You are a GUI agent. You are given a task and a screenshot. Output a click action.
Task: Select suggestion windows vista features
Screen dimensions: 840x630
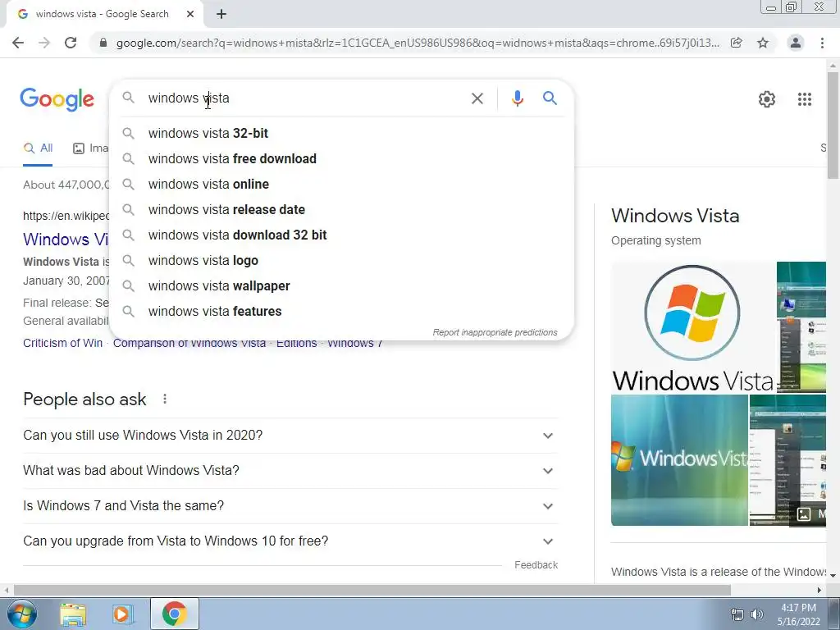tap(342, 311)
